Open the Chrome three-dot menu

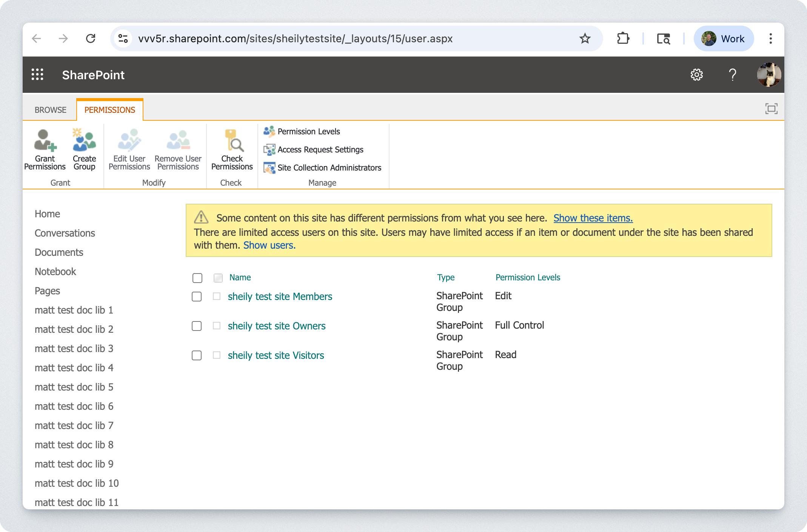(770, 38)
